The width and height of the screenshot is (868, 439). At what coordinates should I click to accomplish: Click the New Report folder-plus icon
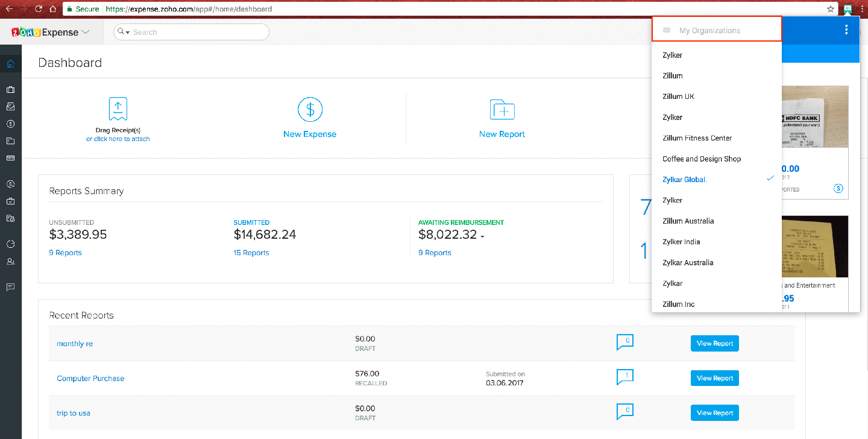502,110
